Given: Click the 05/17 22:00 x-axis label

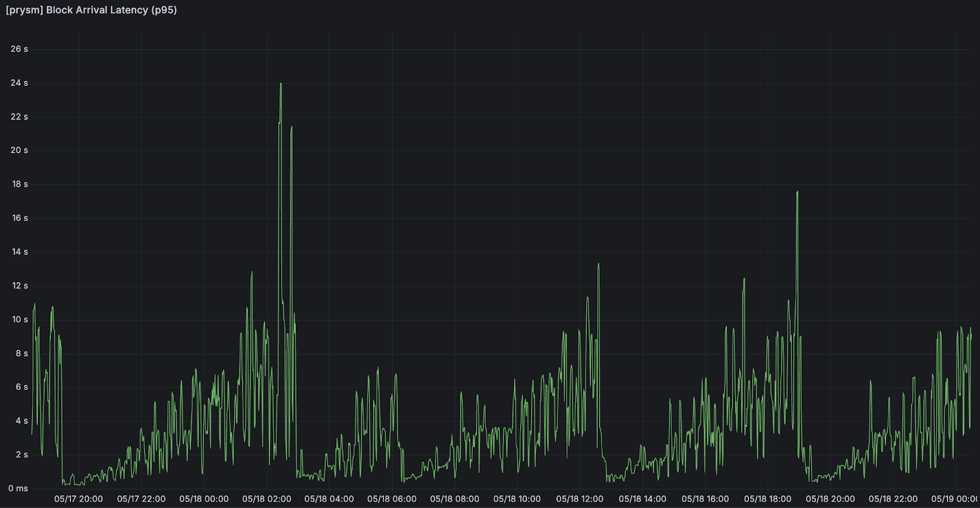Looking at the screenshot, I should click(141, 499).
